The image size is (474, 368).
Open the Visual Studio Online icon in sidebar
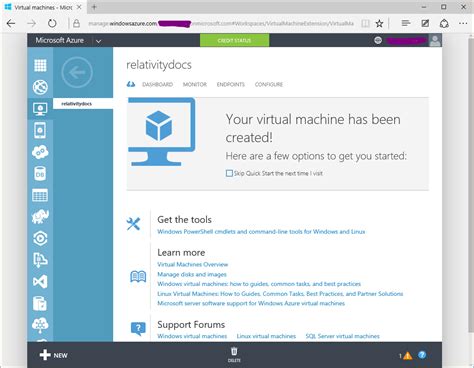[40, 282]
